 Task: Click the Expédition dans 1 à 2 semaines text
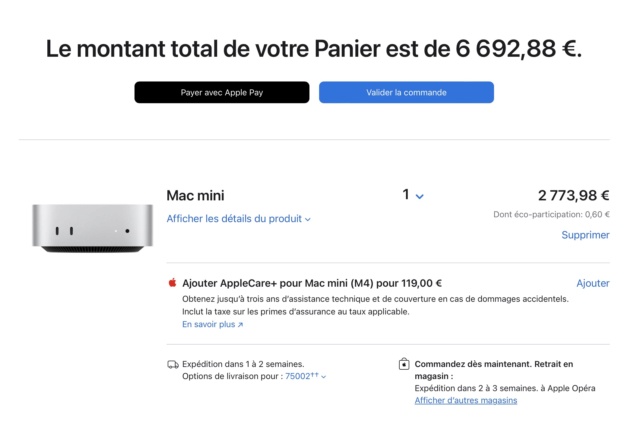(243, 364)
